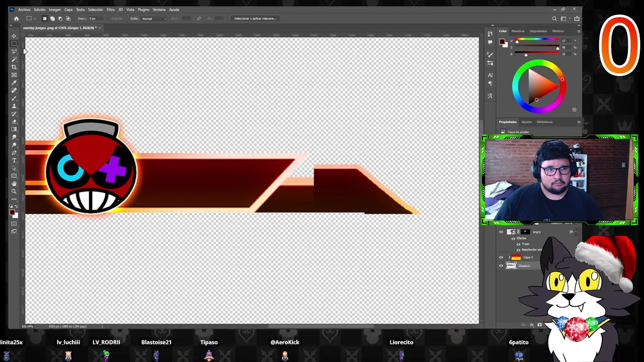Select the Brush tool
The height and width of the screenshot is (362, 644).
coord(14,98)
